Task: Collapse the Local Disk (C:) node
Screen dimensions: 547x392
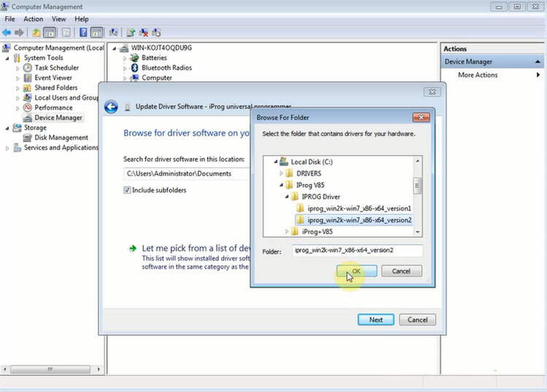Action: tap(276, 162)
